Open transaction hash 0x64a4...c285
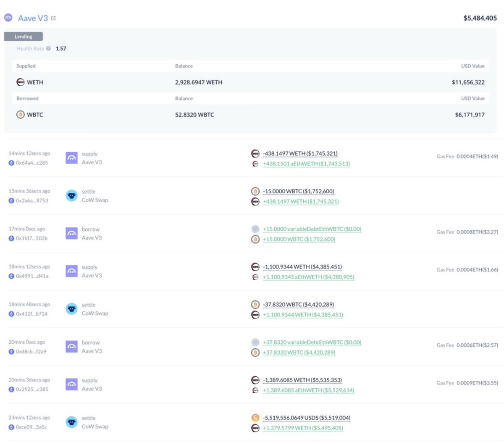The image size is (504, 445). [32, 163]
